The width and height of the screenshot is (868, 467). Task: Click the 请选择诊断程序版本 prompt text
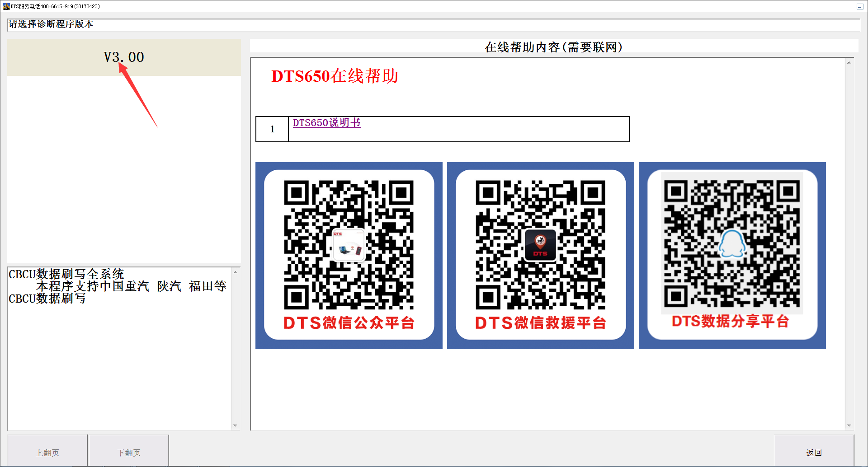(51, 24)
